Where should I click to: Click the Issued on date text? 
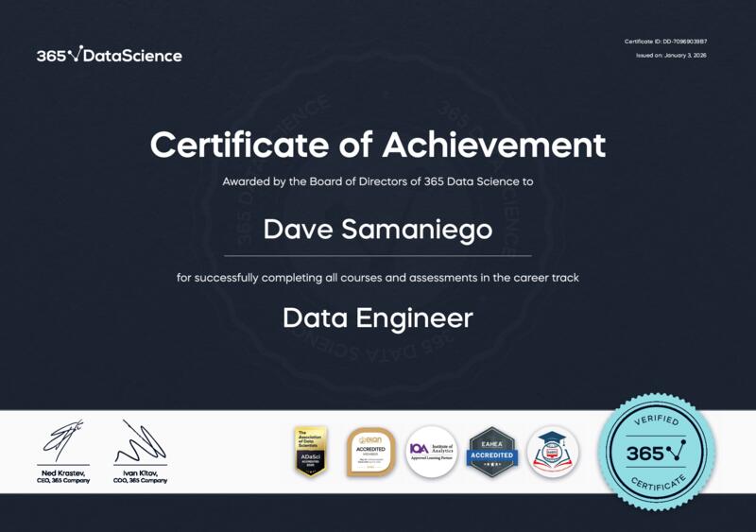coord(671,56)
